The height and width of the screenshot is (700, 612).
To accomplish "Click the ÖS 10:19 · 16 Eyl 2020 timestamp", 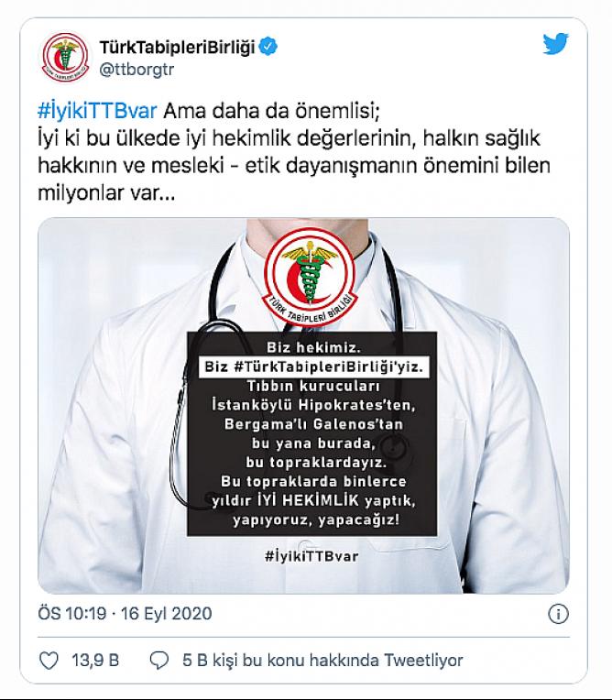I will [125, 613].
